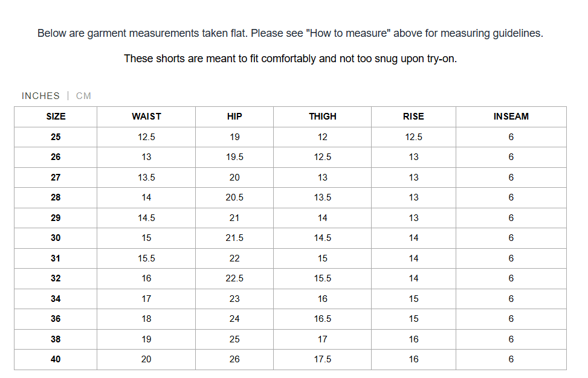The image size is (588, 378).
Task: Select size 28 row label
Action: pos(56,197)
